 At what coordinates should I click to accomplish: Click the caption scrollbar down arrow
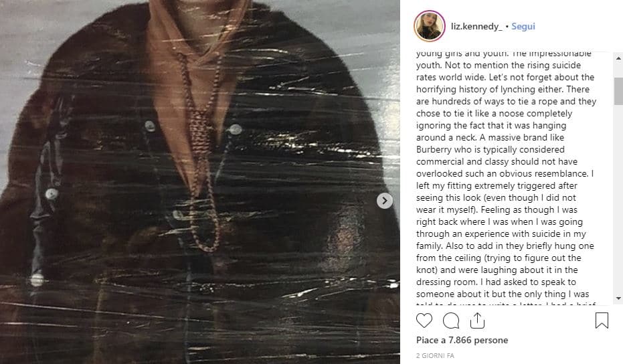click(618, 298)
